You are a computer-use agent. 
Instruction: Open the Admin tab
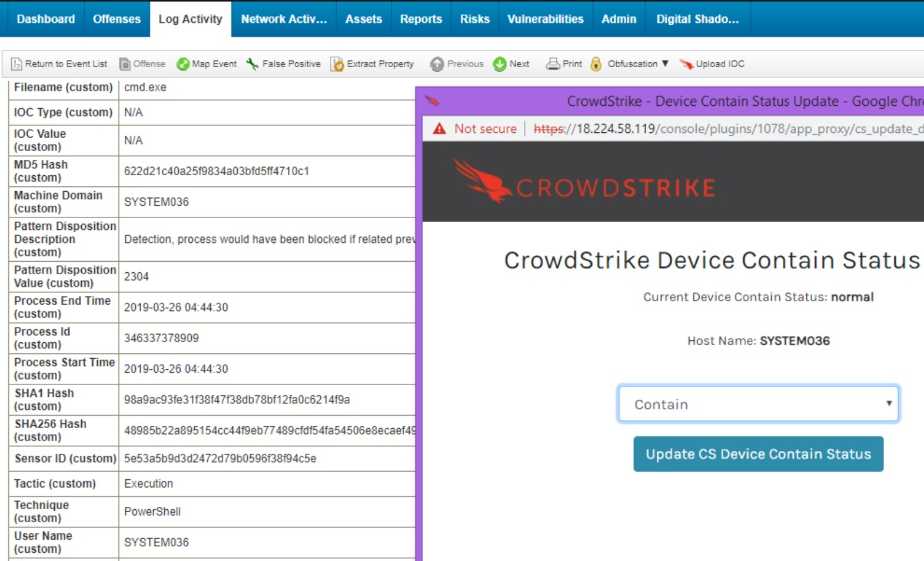click(x=619, y=19)
